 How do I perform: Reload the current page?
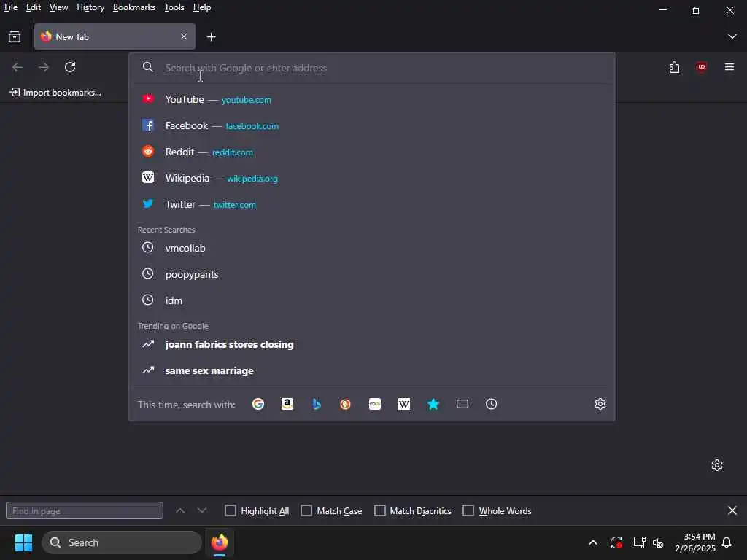click(70, 67)
